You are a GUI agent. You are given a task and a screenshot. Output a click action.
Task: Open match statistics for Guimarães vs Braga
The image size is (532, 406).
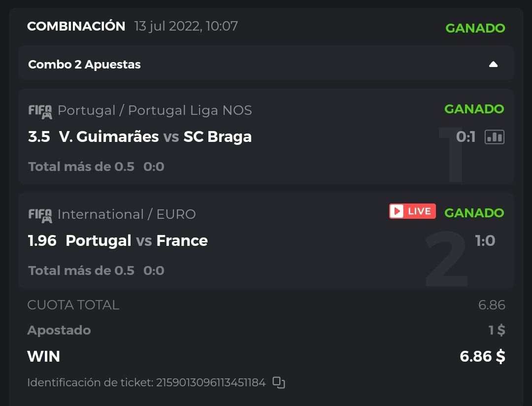tap(494, 137)
